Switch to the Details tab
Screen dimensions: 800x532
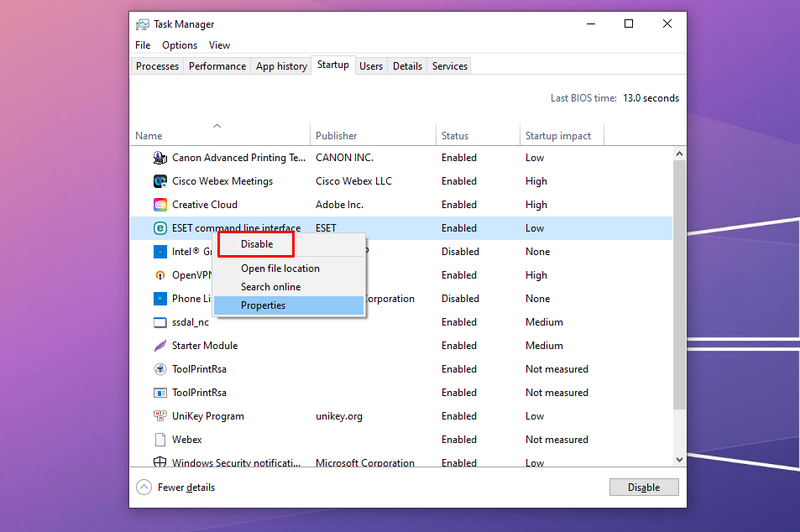click(408, 66)
